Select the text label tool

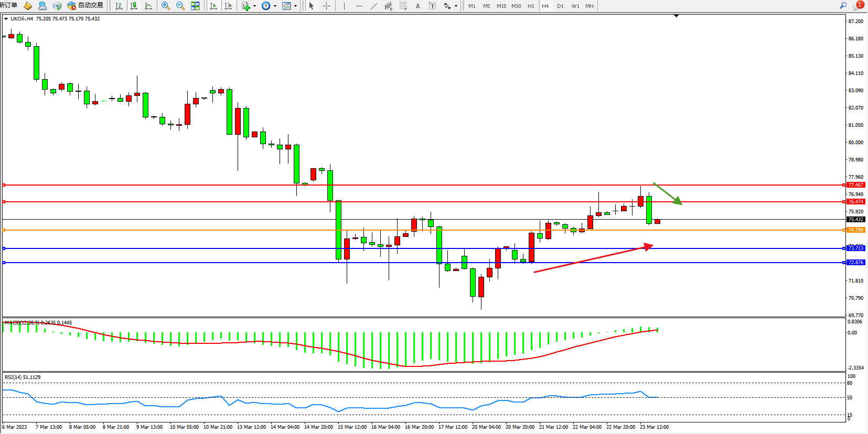(417, 6)
